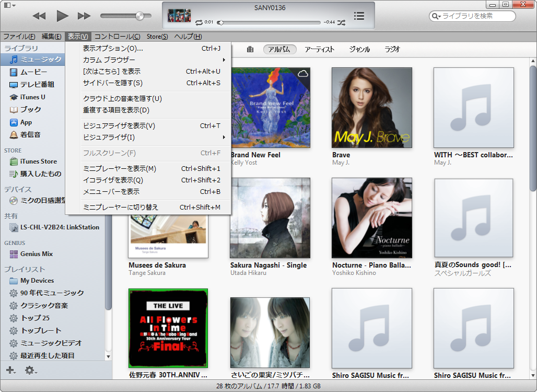This screenshot has width=537, height=392.
Task: Open the クラシック音楽 smart playlist icon
Action: pyautogui.click(x=14, y=306)
